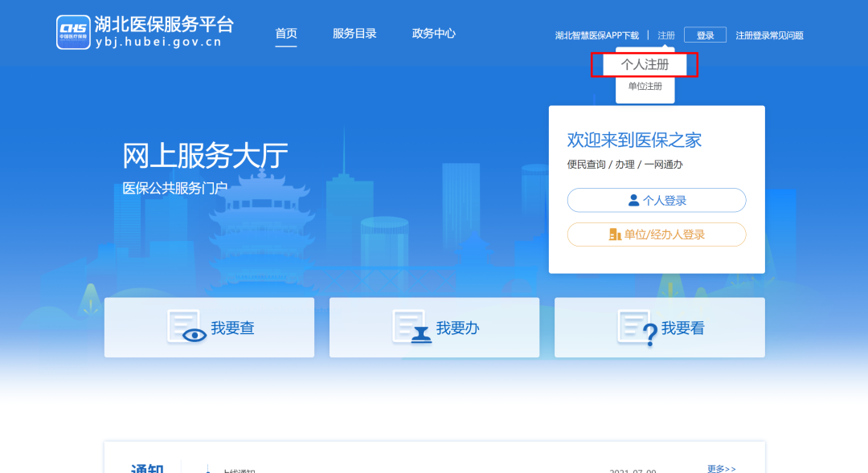868x473 pixels.
Task: Click the 更多>> link in notices
Action: pos(721,468)
